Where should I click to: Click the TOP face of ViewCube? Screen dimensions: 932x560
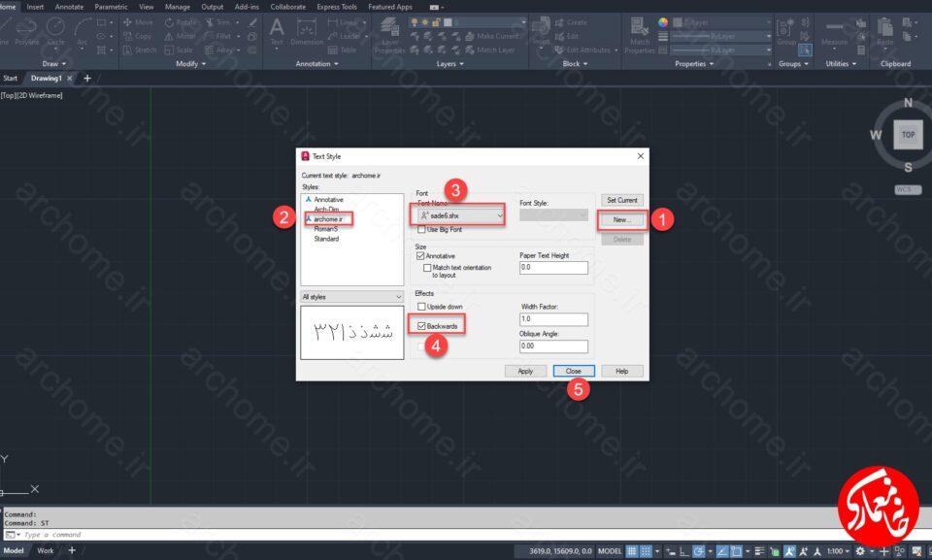(909, 134)
